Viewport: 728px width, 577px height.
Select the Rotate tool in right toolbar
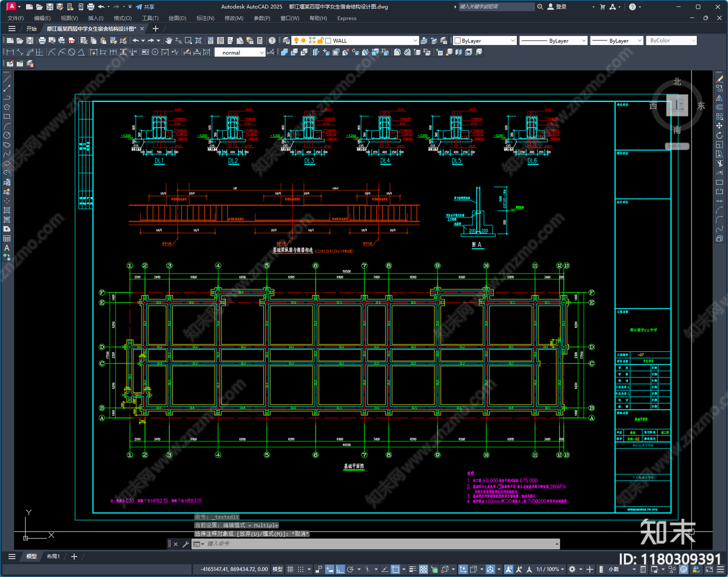(x=719, y=135)
